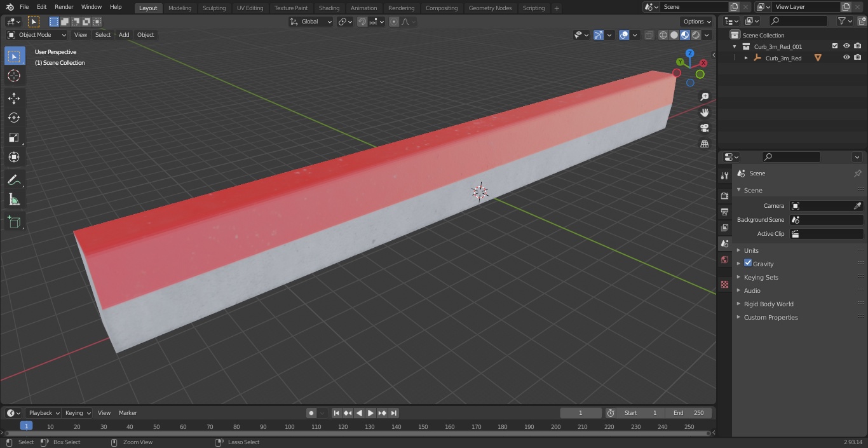
Task: Click the add workspace plus button
Action: [557, 8]
